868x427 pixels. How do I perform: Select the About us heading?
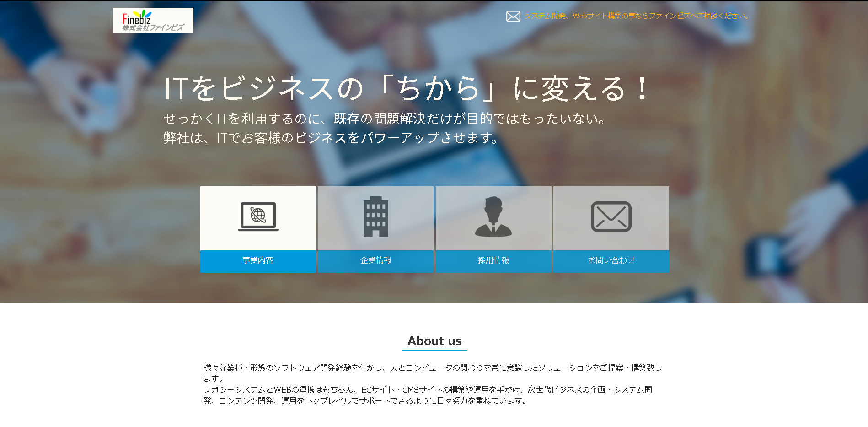point(434,341)
